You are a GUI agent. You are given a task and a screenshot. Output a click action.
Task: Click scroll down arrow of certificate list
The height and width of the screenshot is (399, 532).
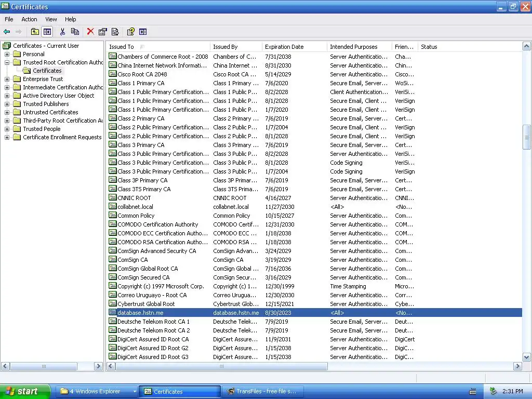click(x=527, y=357)
